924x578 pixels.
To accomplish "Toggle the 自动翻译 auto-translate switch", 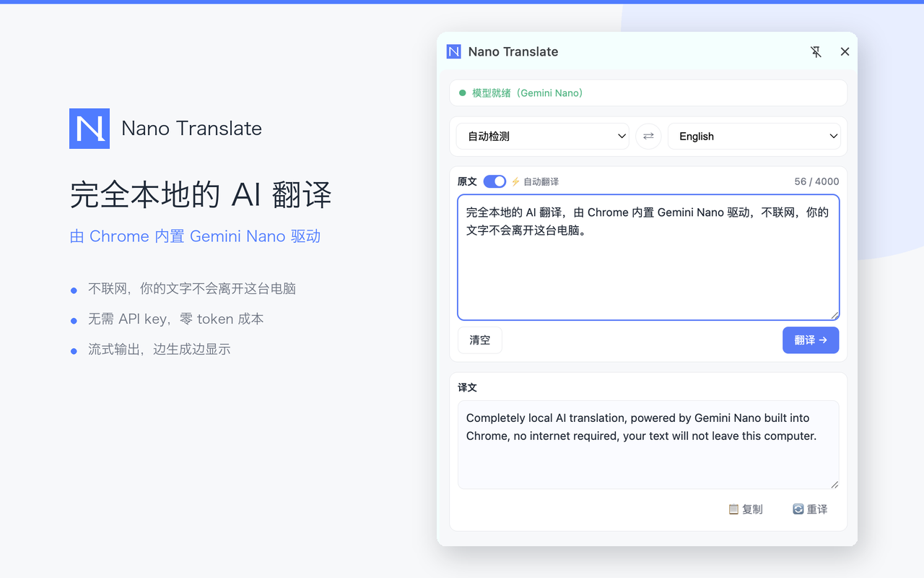I will click(x=494, y=181).
